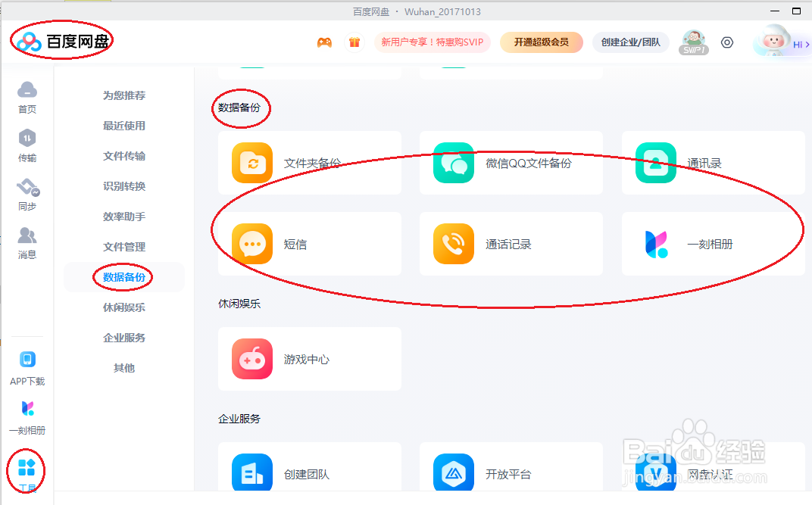Select 企业服务 category in list
This screenshot has width=812, height=505.
click(124, 338)
